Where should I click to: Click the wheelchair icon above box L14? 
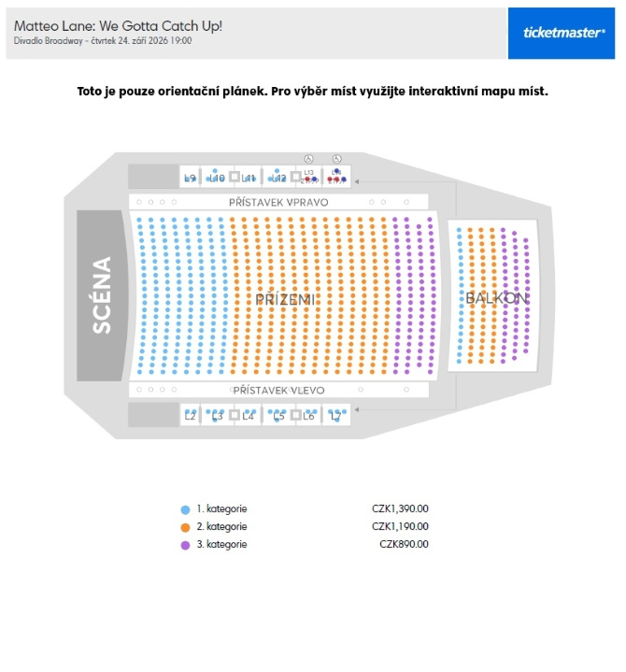(x=336, y=159)
